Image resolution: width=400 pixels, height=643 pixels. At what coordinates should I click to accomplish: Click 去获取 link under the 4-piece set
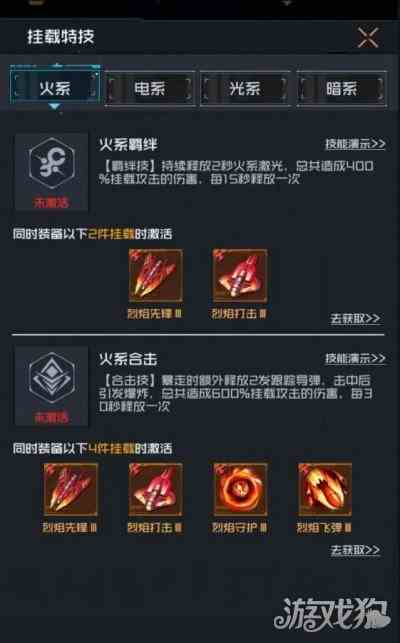[x=355, y=550]
